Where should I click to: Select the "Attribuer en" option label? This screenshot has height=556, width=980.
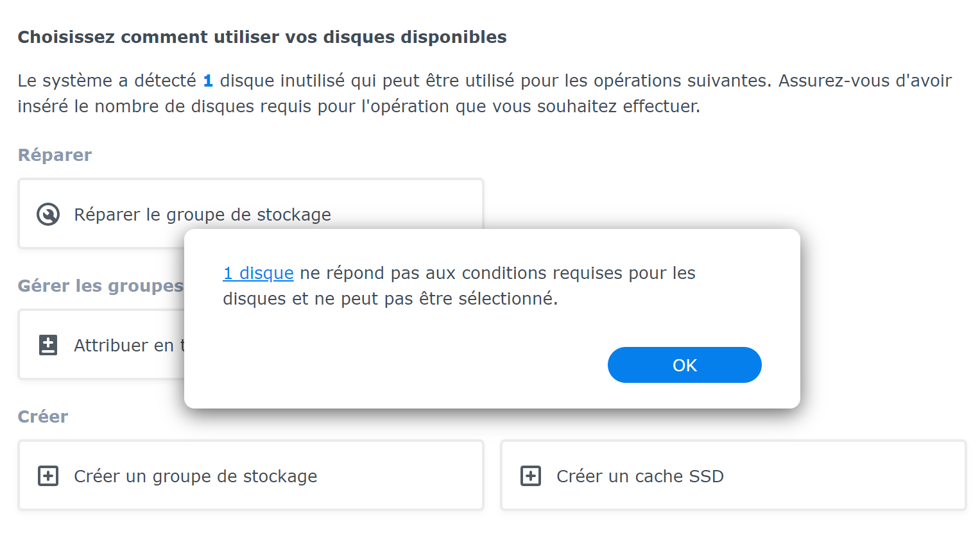coord(124,346)
